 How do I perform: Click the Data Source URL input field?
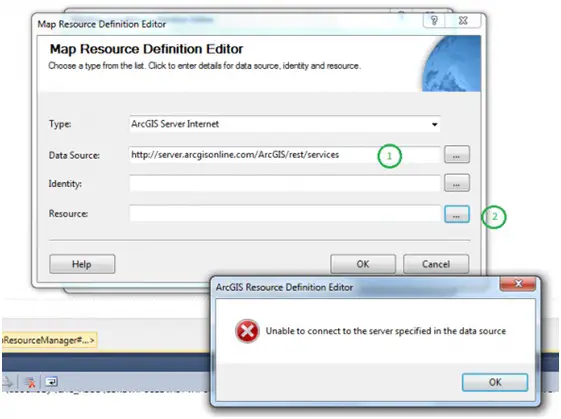coord(285,155)
